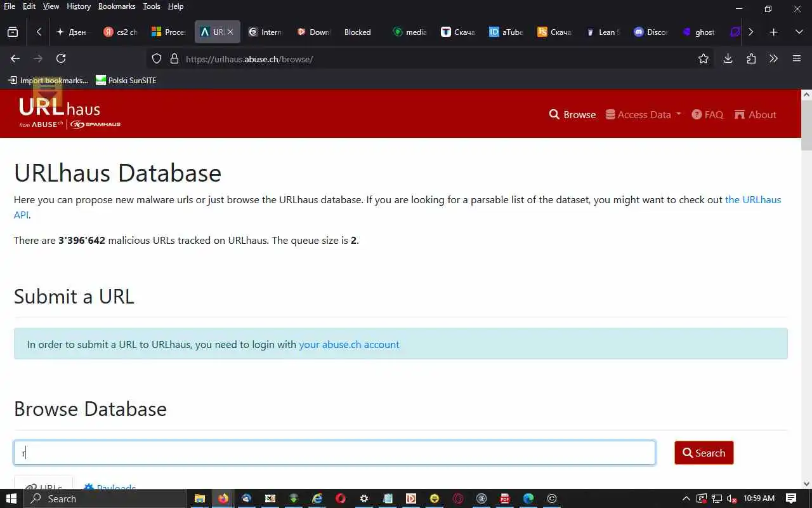Open your abuse.ch account link

349,344
